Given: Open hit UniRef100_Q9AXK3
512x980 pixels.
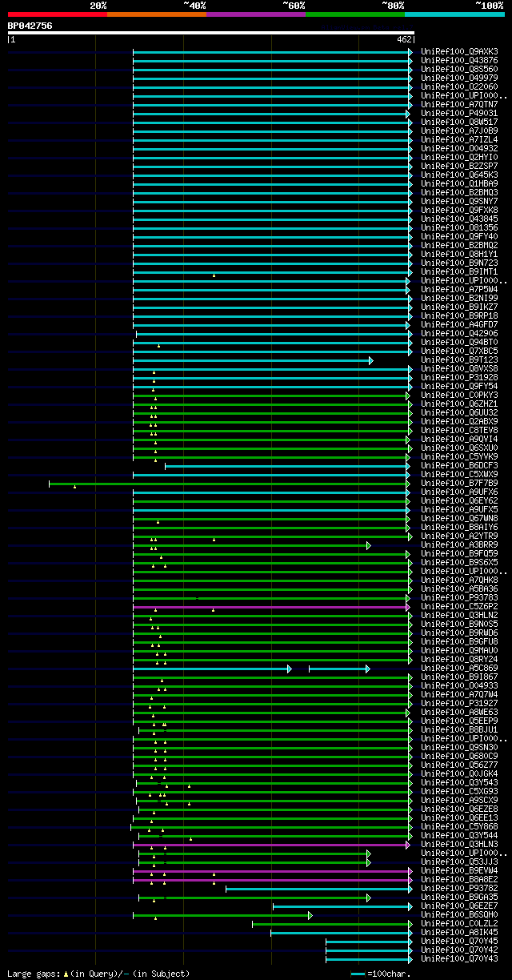Looking at the screenshot, I should click(x=459, y=51).
